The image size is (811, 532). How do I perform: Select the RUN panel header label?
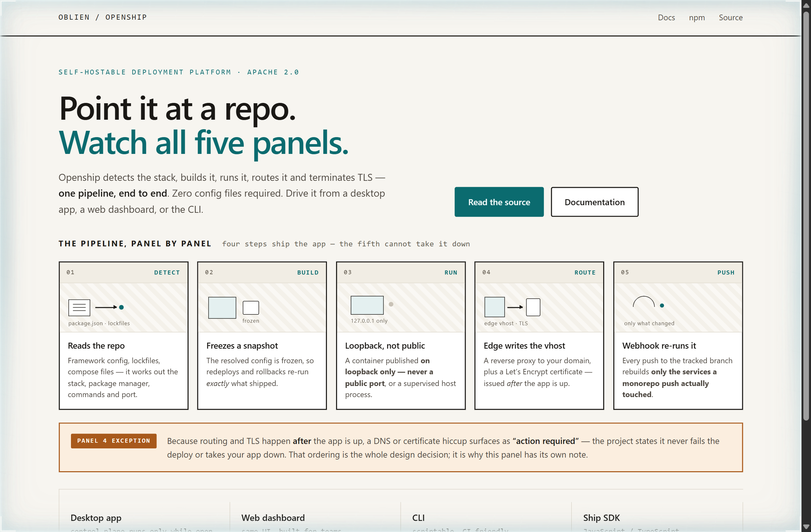450,272
